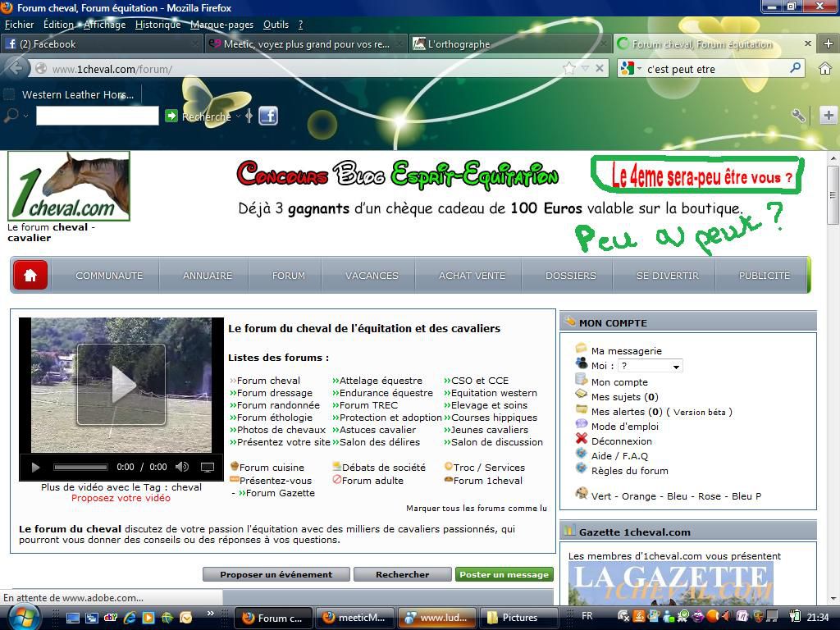Click the red X Déconnexion icon

pyautogui.click(x=582, y=439)
